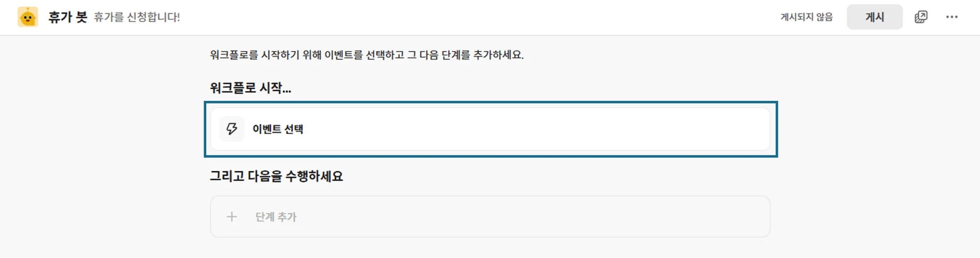Click the 휴가 봇 workflow title
The height and width of the screenshot is (258, 980).
coord(67,17)
